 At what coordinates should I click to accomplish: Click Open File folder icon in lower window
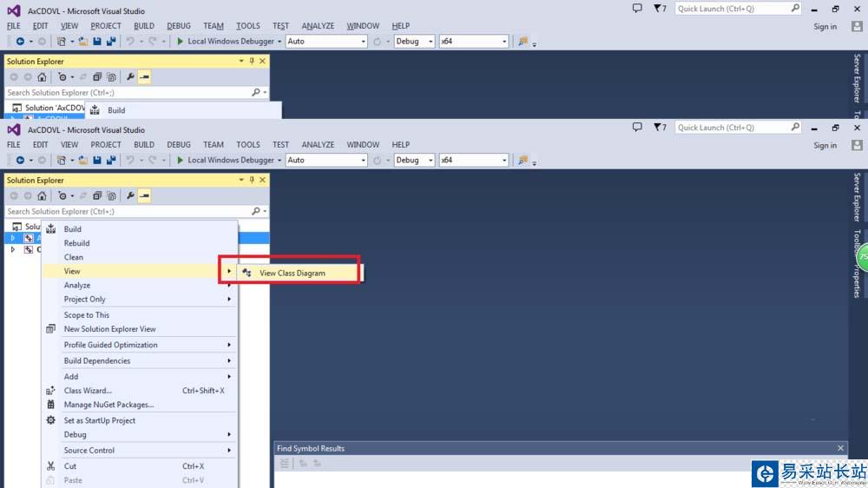coord(83,160)
